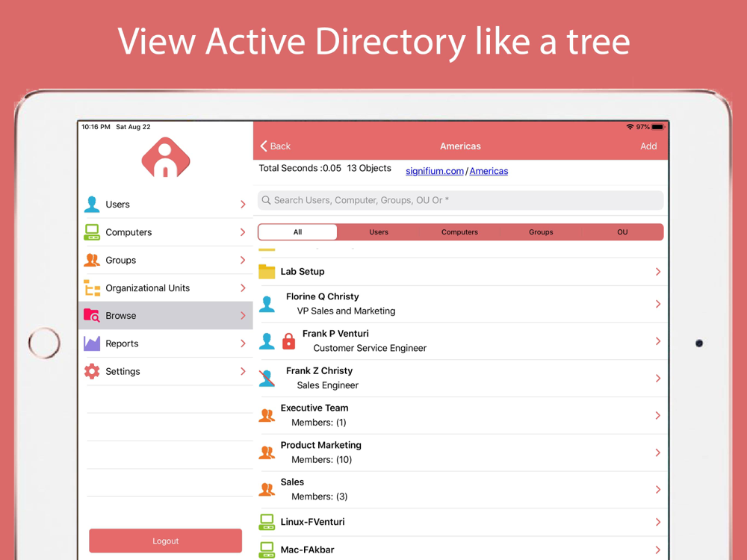Open the Linux-FVenturi computer entry
This screenshot has height=560, width=747.
(462, 523)
